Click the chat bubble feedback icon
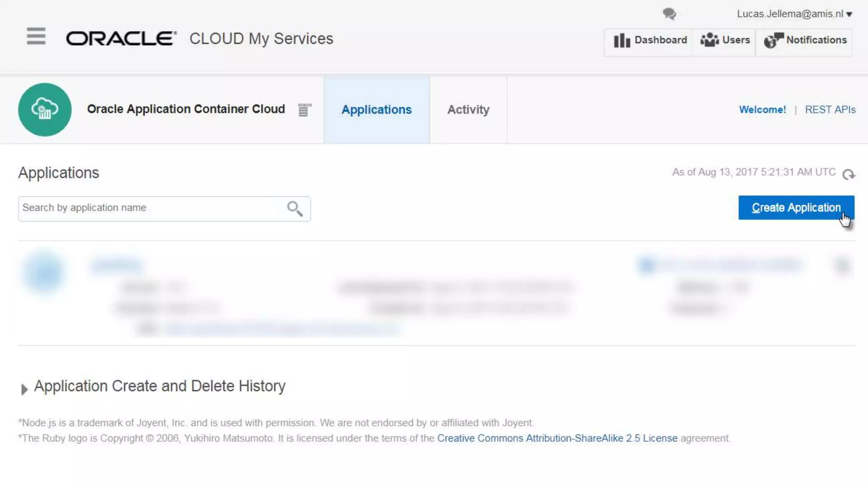 click(x=669, y=14)
